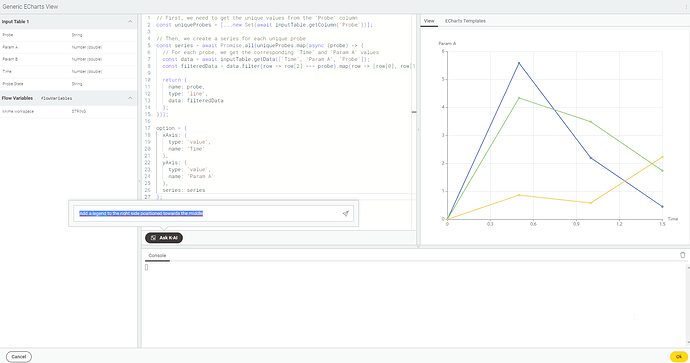Click the blue line peak data point
The width and height of the screenshot is (690, 363).
coord(519,63)
